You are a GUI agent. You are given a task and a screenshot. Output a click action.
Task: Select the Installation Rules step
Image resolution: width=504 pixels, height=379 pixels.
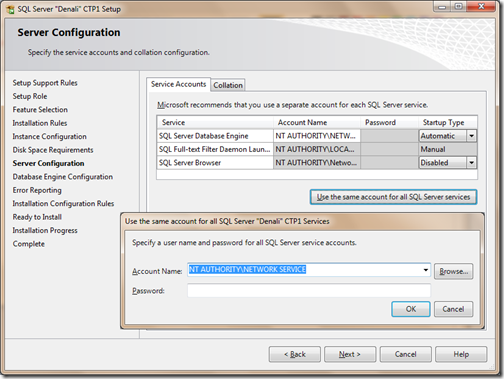click(x=40, y=123)
